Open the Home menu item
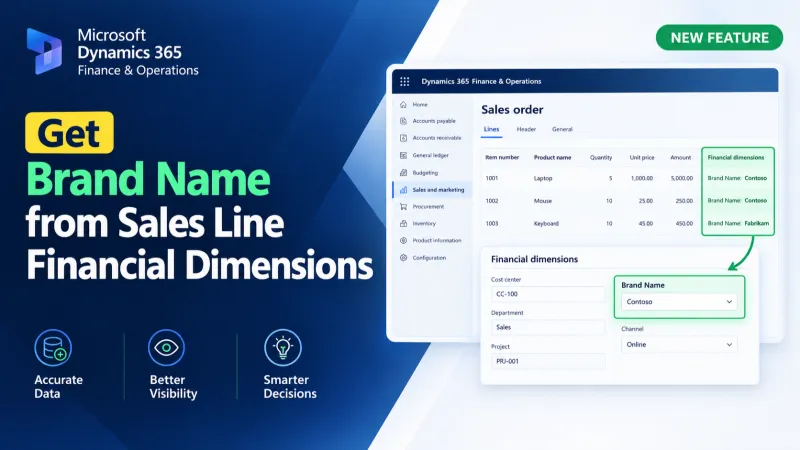The width and height of the screenshot is (800, 450). [x=420, y=105]
